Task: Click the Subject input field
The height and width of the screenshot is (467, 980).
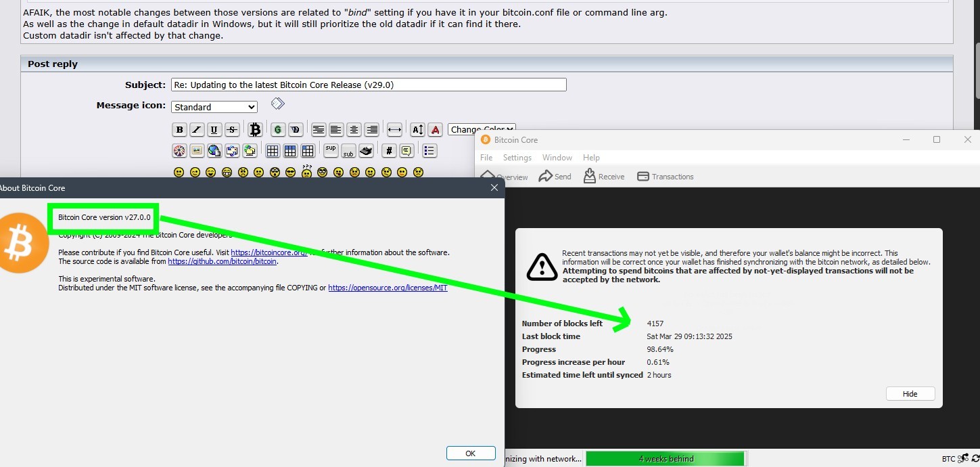Action: pos(369,85)
